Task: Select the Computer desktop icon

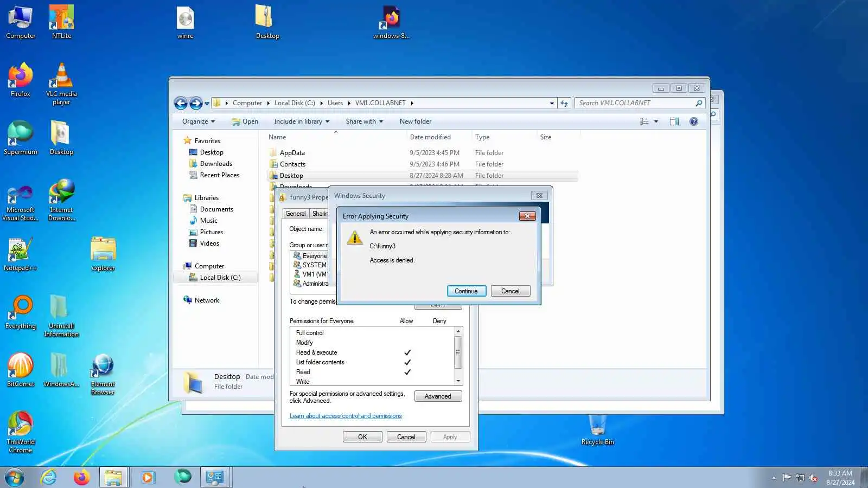Action: coord(21,22)
